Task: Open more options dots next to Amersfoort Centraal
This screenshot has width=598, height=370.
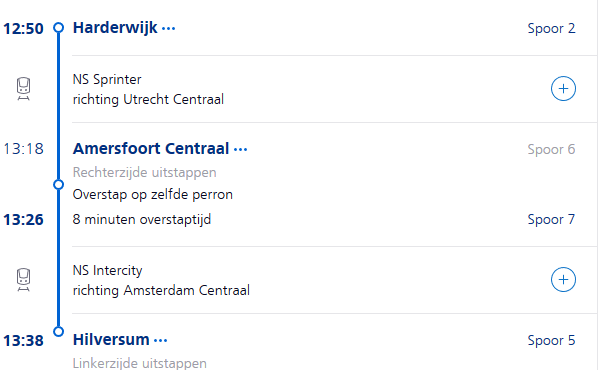Action: [x=240, y=149]
